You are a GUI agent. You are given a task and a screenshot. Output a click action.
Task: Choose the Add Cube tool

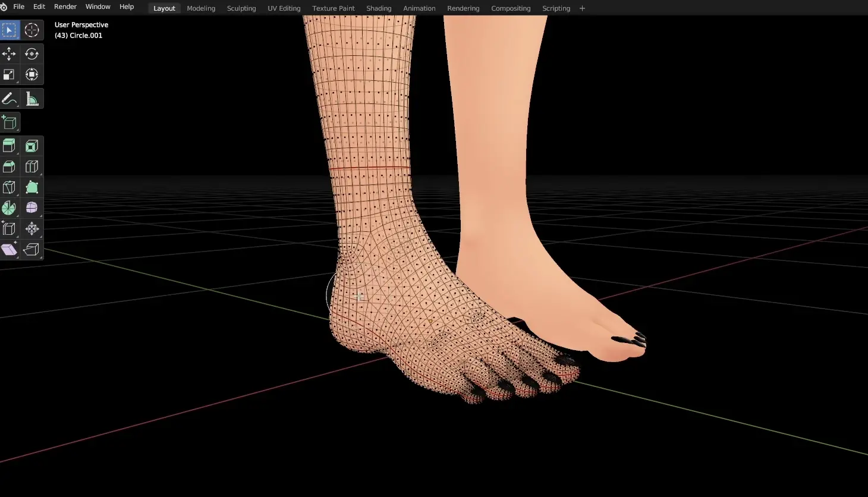point(10,122)
